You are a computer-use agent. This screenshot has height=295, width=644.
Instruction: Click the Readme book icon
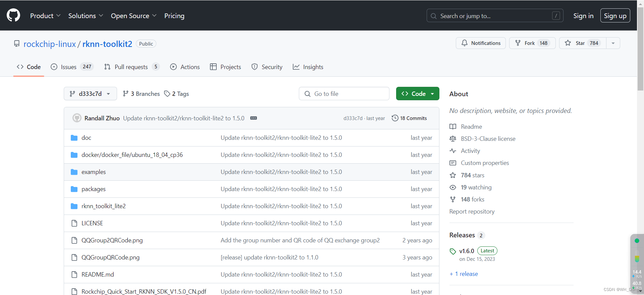tap(453, 127)
